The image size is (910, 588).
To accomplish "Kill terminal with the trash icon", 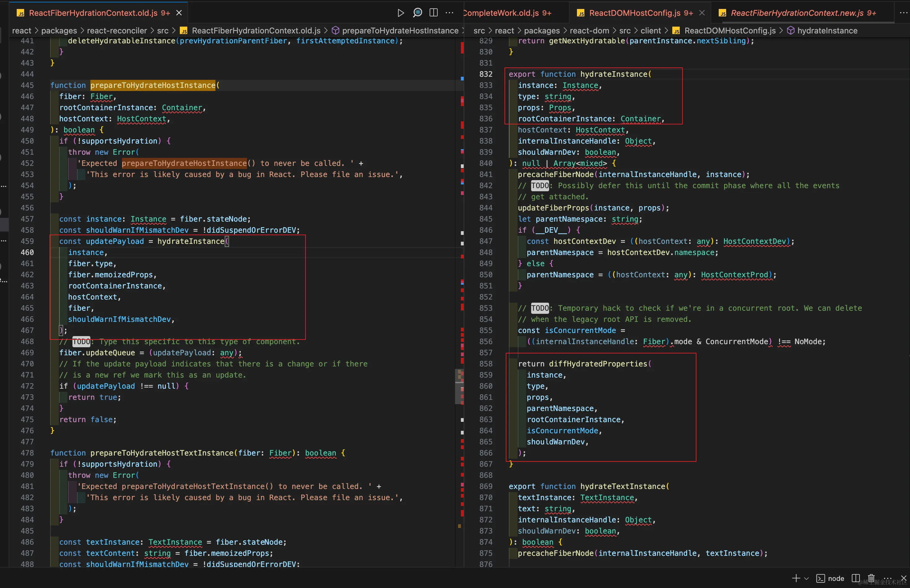I will [871, 578].
